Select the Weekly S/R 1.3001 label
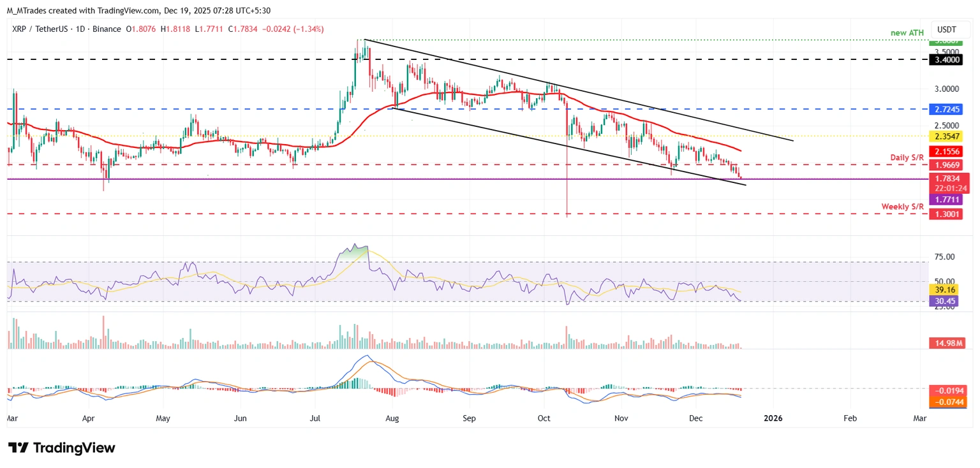This screenshot has width=980, height=468. pos(945,214)
